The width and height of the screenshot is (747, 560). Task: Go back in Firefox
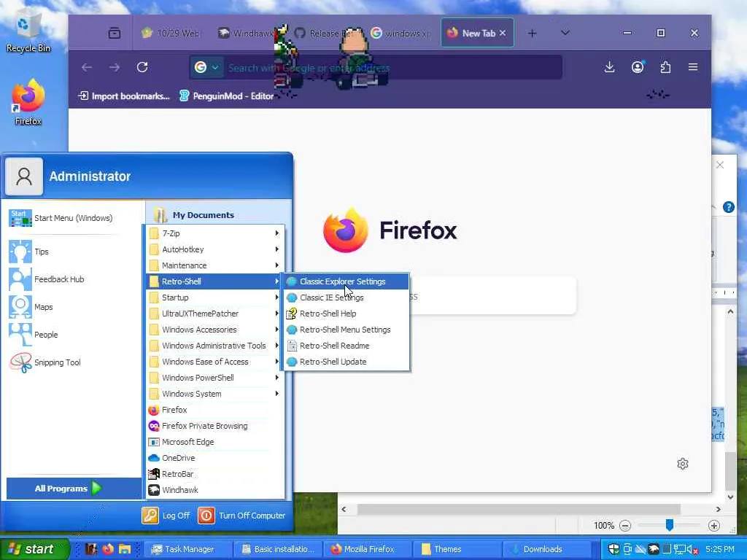click(x=87, y=68)
